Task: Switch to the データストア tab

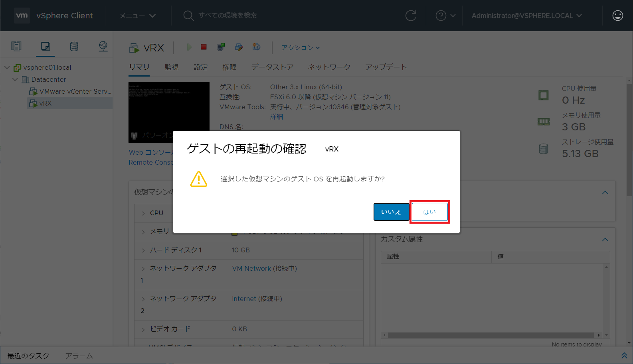Action: (x=272, y=67)
